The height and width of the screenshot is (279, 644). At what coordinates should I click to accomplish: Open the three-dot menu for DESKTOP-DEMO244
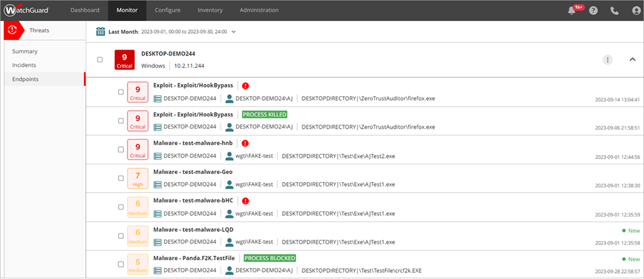point(608,60)
